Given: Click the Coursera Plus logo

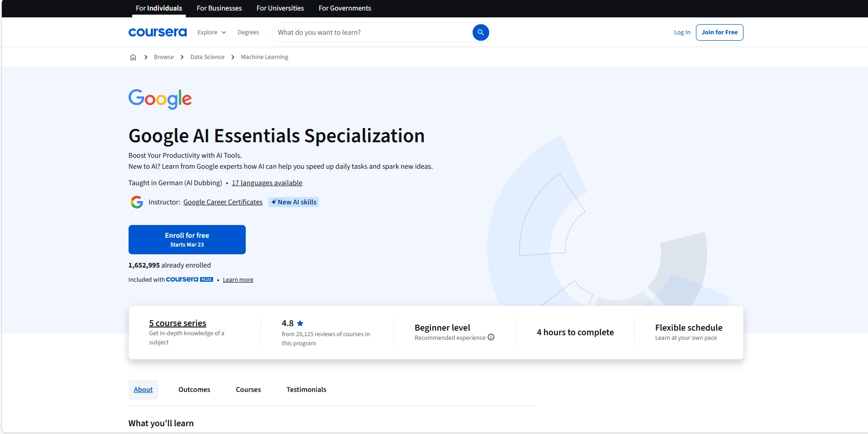Looking at the screenshot, I should pos(189,279).
